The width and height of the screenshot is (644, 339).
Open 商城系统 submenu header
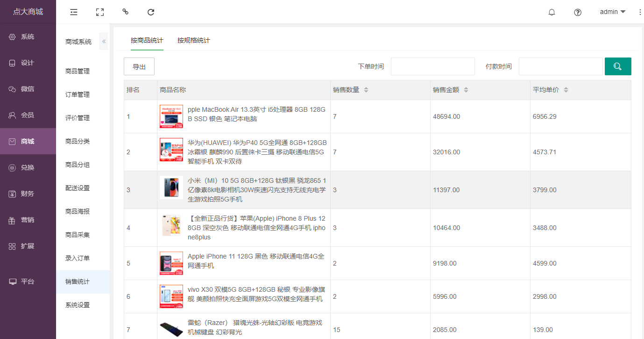coord(78,42)
